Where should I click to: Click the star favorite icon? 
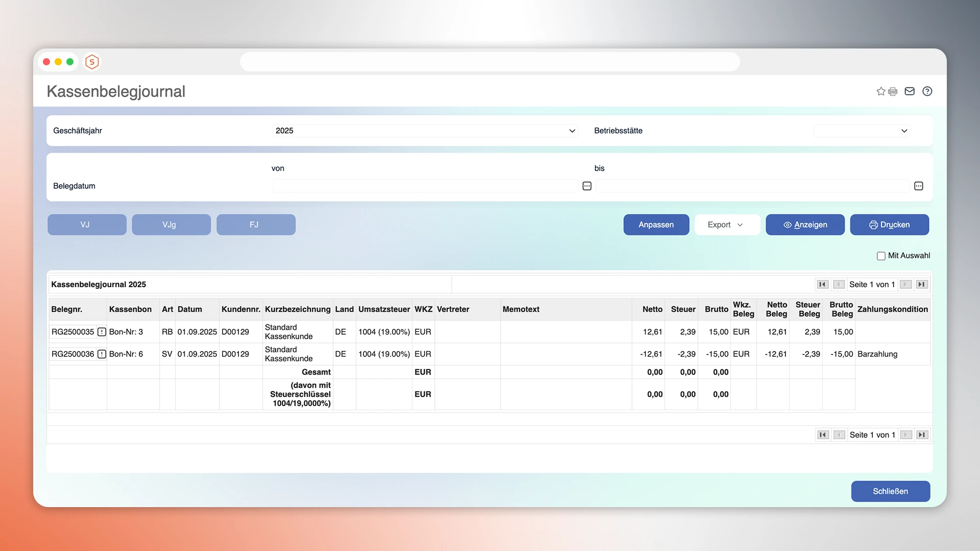coord(880,91)
